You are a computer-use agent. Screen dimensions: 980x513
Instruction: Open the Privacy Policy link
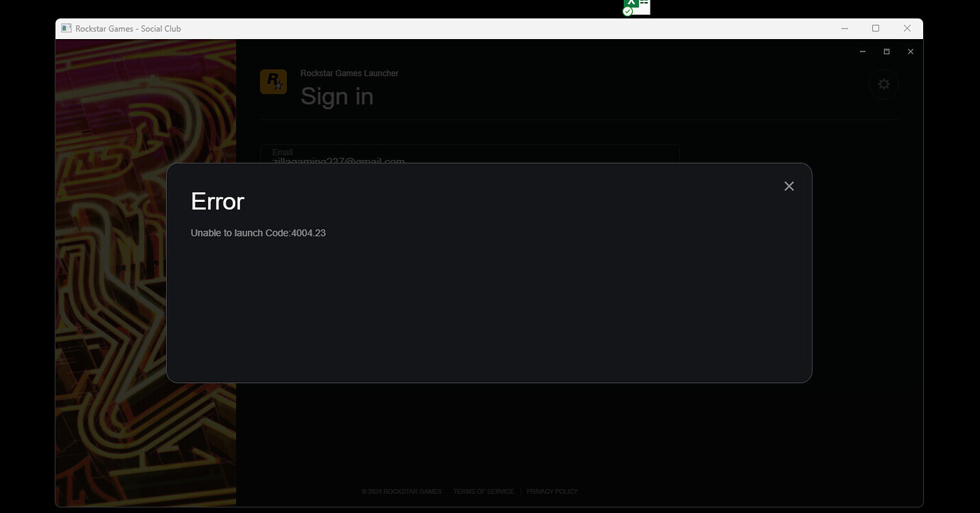(x=552, y=491)
